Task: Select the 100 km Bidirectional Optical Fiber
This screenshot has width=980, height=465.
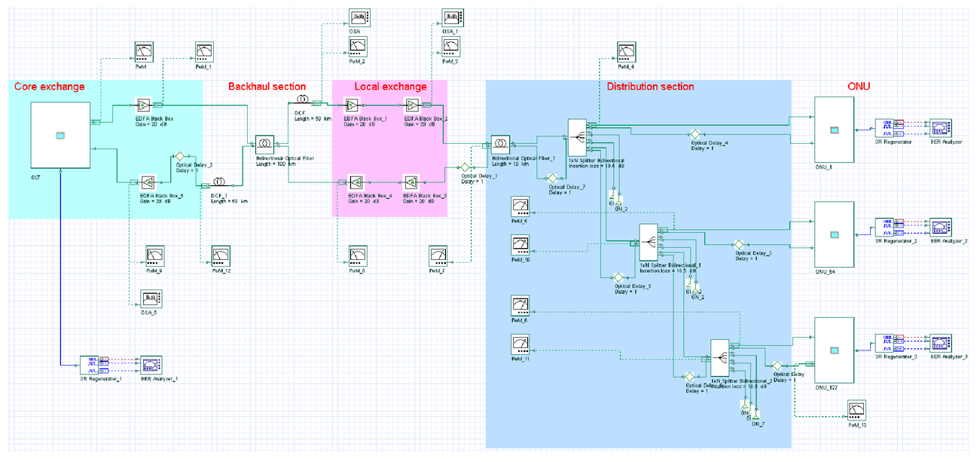Action: point(264,143)
